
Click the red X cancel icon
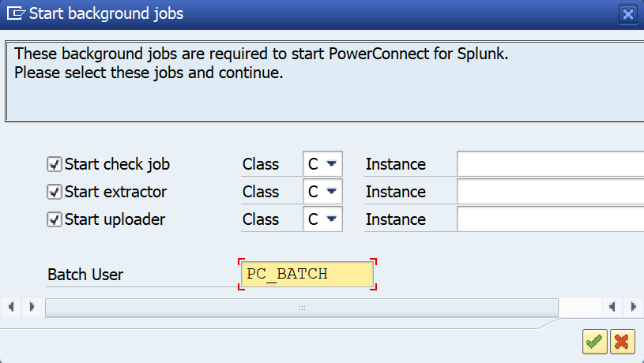tap(622, 341)
